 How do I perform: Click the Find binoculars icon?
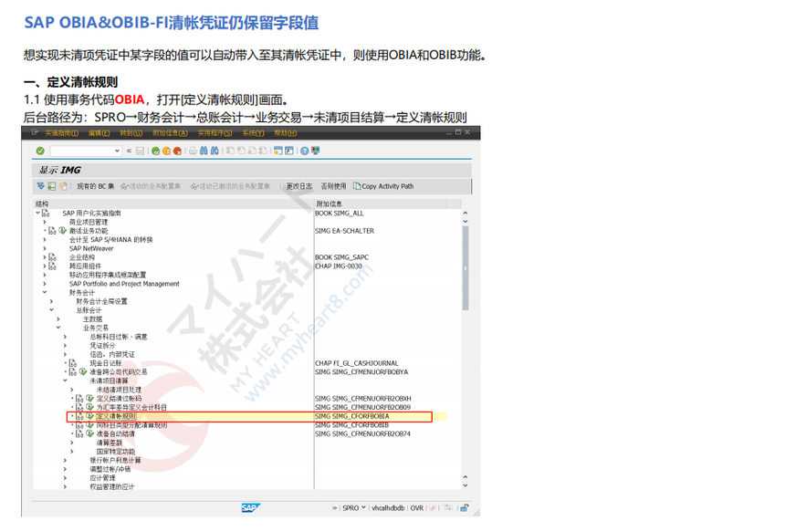(204, 151)
